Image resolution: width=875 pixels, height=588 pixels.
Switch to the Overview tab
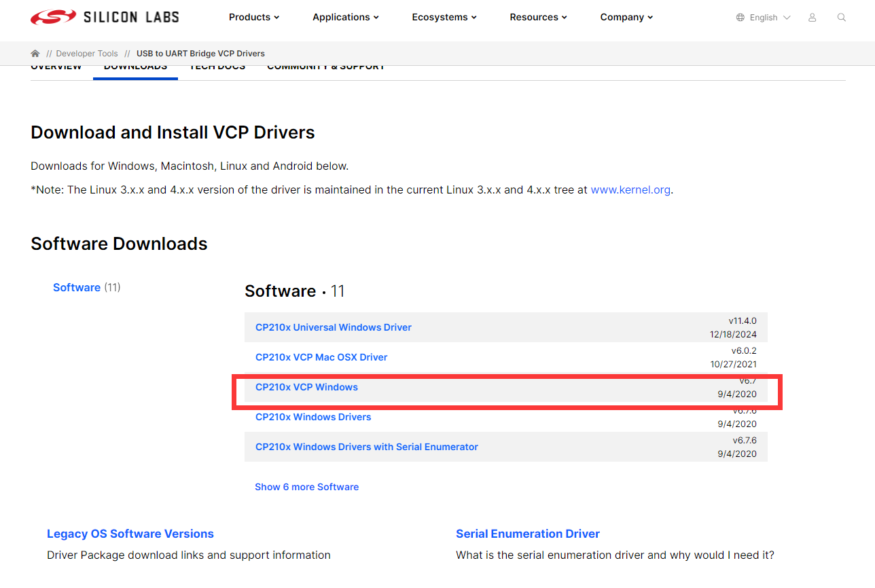click(x=56, y=68)
